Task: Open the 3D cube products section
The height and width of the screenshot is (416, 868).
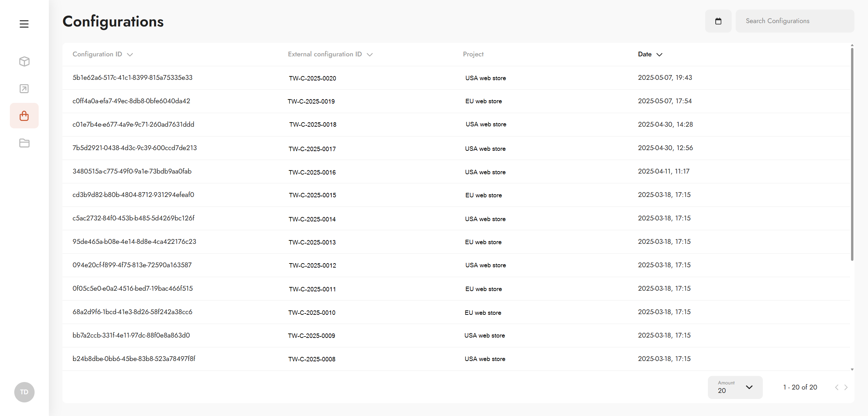Action: [x=24, y=61]
